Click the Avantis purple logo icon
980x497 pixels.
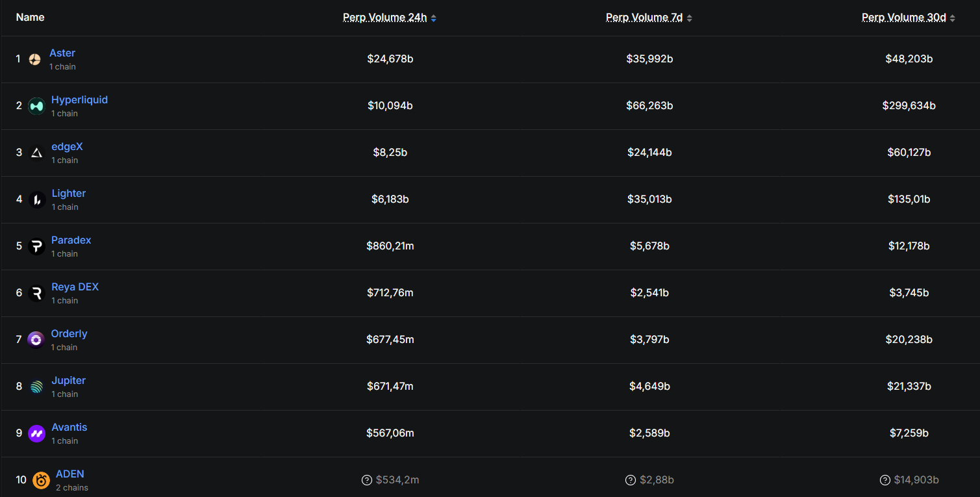[x=36, y=433]
